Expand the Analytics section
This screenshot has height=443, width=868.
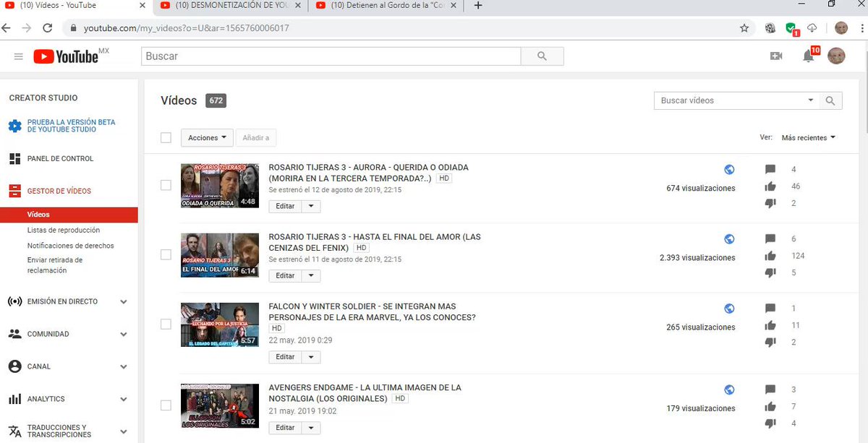[124, 399]
